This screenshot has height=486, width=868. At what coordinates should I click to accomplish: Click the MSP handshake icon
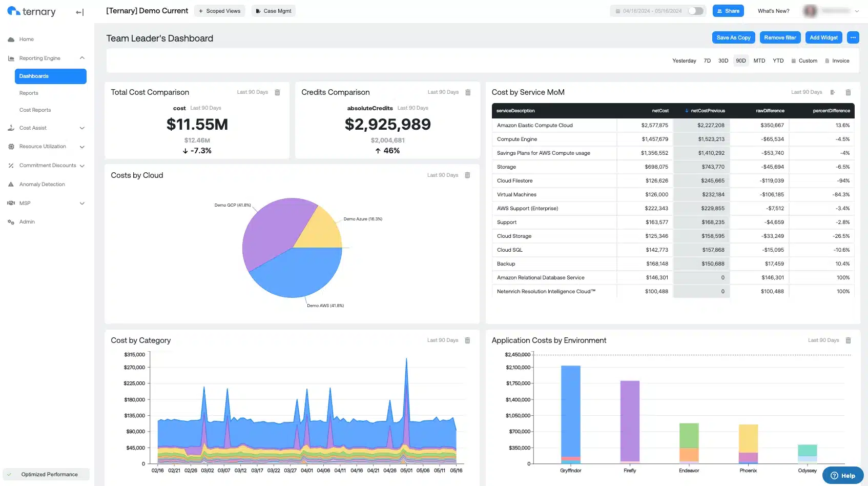point(11,204)
